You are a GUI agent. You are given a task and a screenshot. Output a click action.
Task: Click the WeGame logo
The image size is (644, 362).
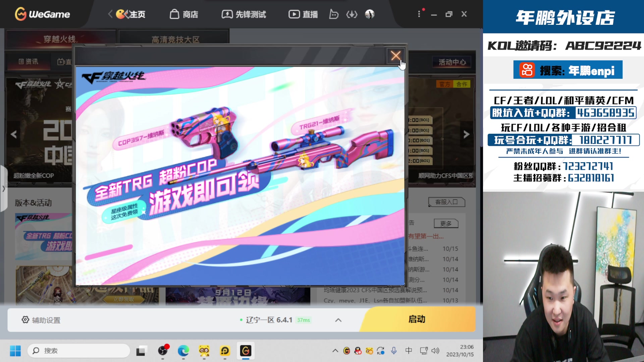(43, 14)
